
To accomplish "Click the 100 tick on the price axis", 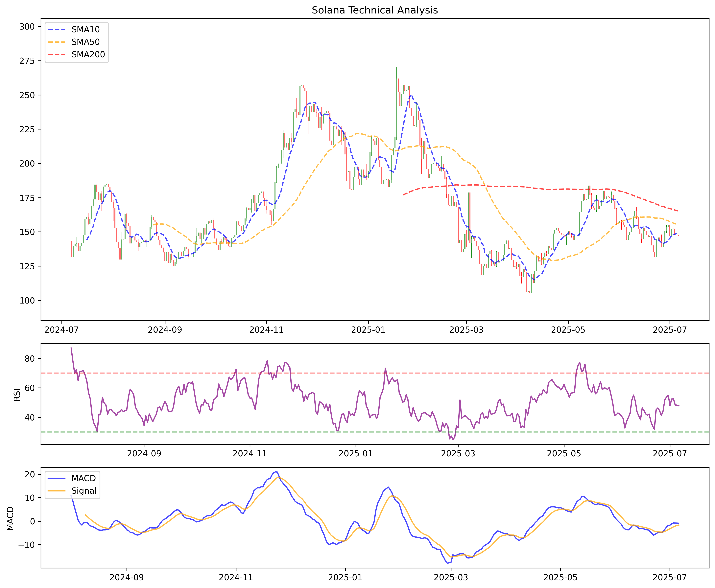I will click(27, 300).
